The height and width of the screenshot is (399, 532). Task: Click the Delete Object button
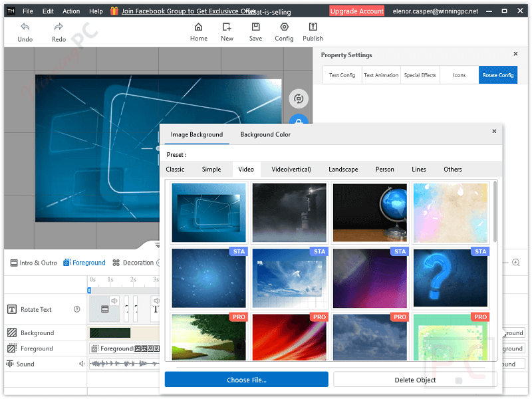[x=415, y=380]
